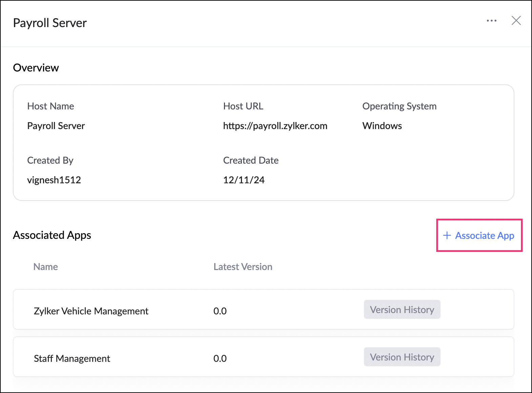The width and height of the screenshot is (532, 393).
Task: Click the 12/11/24 created date value
Action: point(244,180)
